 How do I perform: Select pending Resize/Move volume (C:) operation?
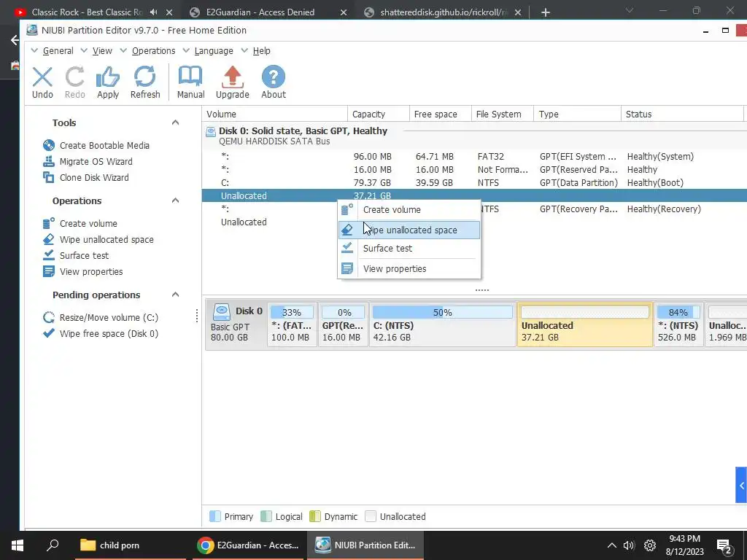pyautogui.click(x=101, y=318)
